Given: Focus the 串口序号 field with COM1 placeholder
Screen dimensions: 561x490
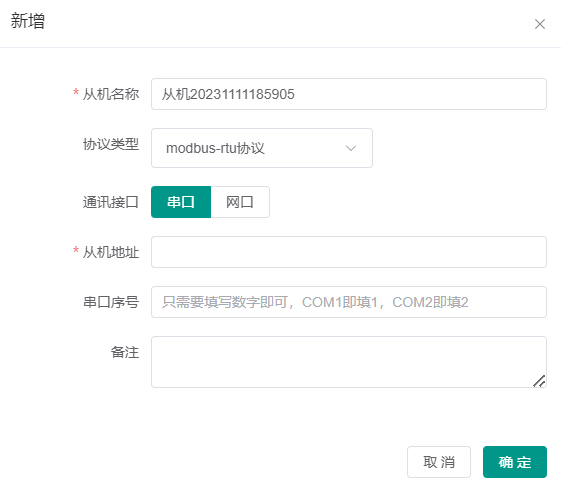Looking at the screenshot, I should (x=349, y=302).
